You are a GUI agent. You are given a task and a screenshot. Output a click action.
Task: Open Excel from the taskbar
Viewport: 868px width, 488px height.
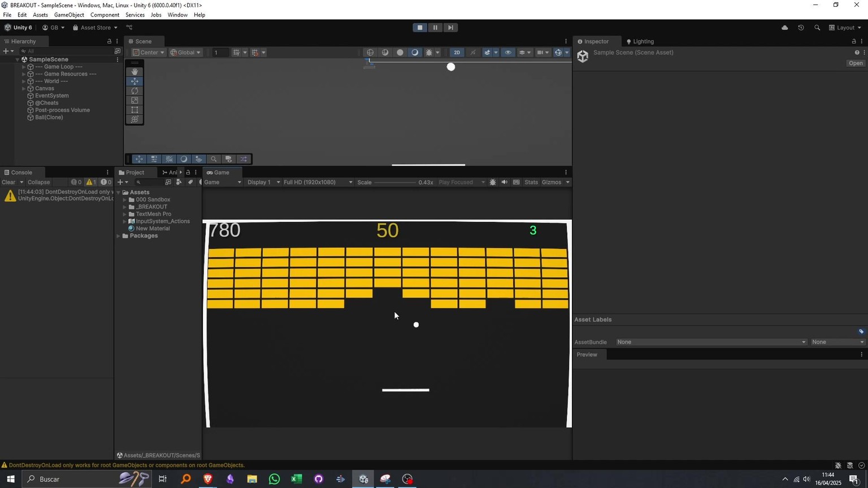296,479
